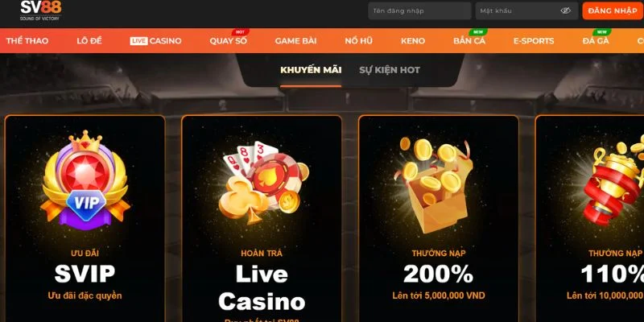Toggle password visibility eye icon
This screenshot has height=322, width=644.
(x=566, y=10)
